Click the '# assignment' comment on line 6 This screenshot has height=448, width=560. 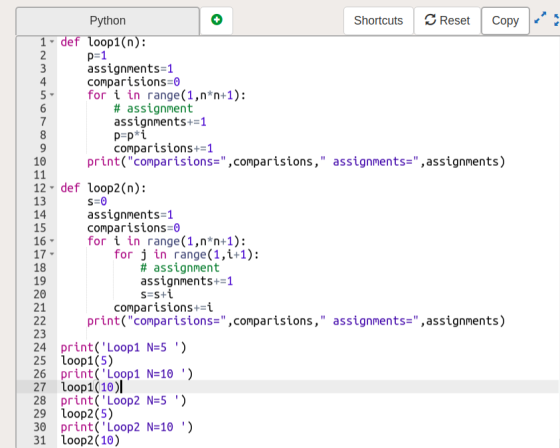pos(153,108)
